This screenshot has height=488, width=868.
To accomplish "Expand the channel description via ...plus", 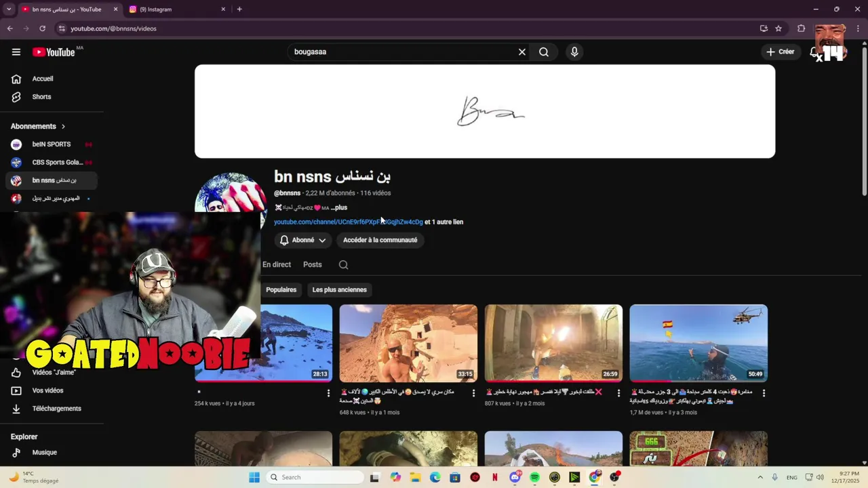I will [339, 208].
